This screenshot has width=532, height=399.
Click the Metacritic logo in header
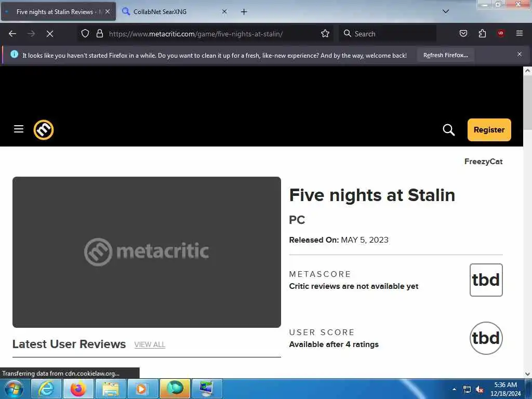pos(44,129)
